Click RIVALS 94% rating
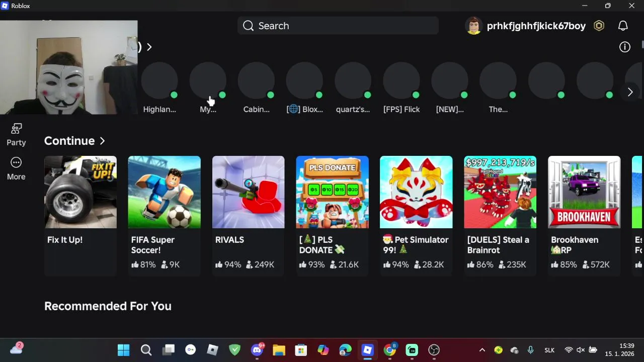This screenshot has width=644, height=362. click(x=228, y=264)
